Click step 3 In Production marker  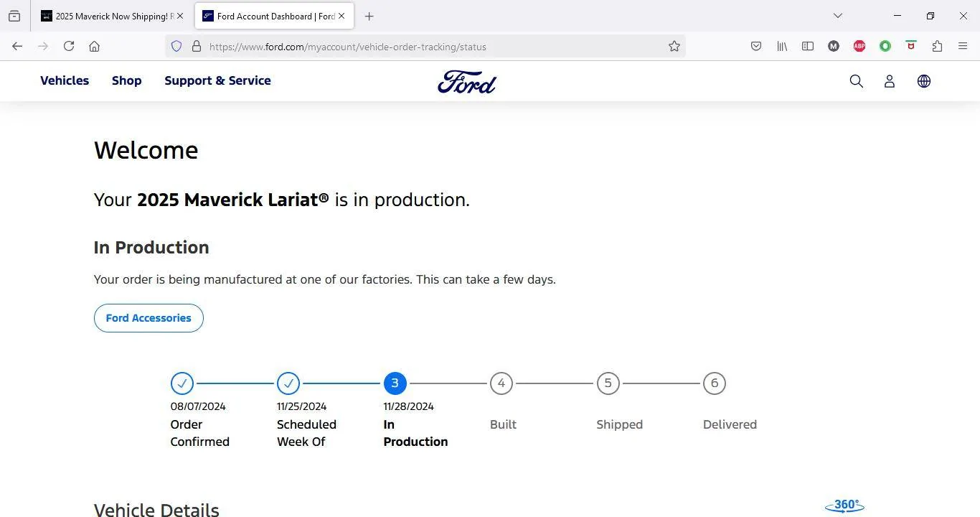click(x=395, y=383)
